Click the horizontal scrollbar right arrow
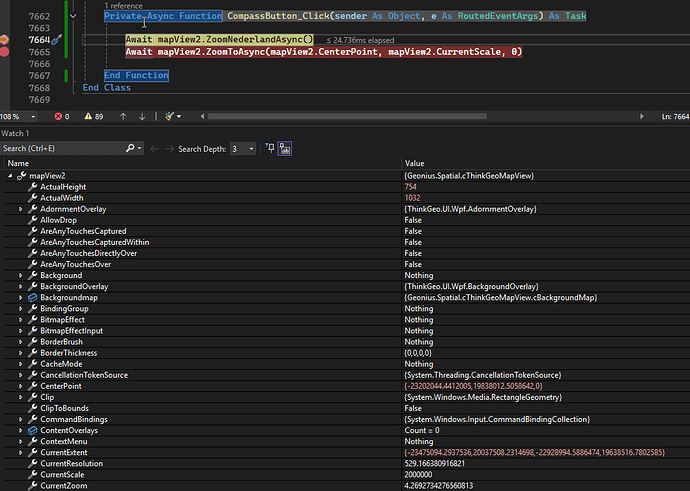Screen dimensions: 690x491 pyautogui.click(x=642, y=117)
